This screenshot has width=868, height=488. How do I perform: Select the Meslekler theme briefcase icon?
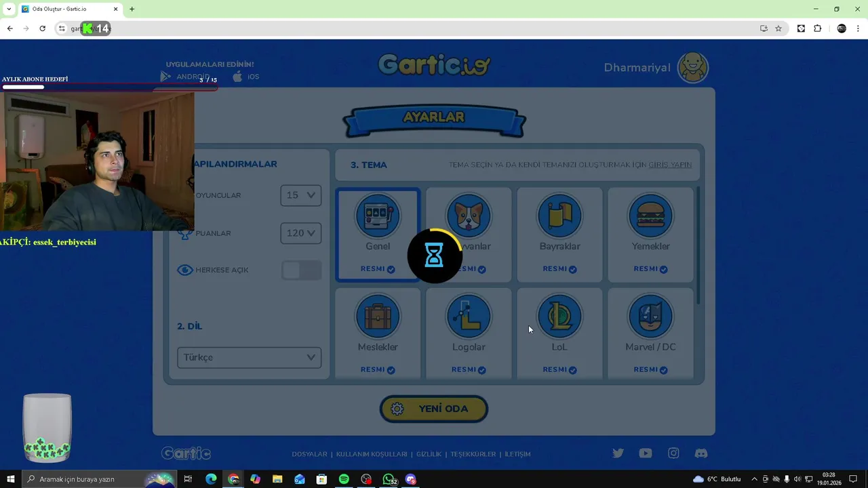click(x=378, y=317)
